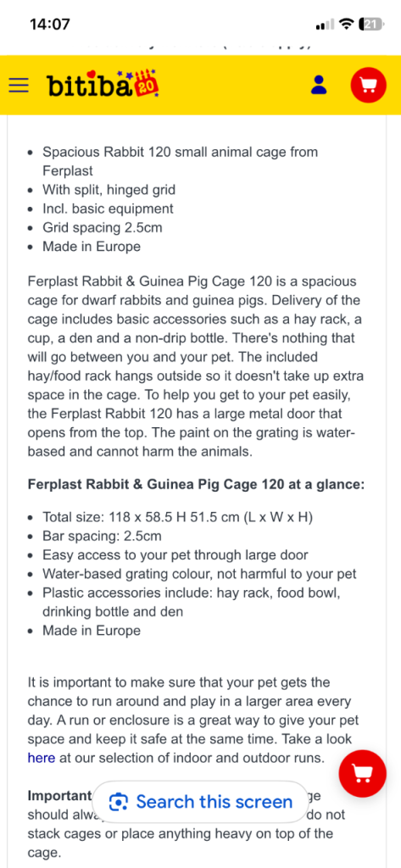This screenshot has width=401, height=868.
Task: Tap the battery indicator in the status bar
Action: click(371, 25)
